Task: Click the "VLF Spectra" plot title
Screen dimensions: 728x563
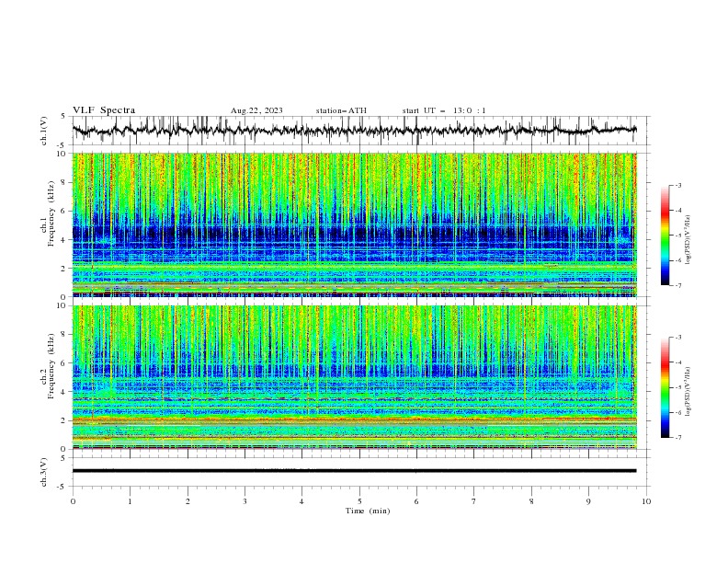Action: tap(104, 110)
